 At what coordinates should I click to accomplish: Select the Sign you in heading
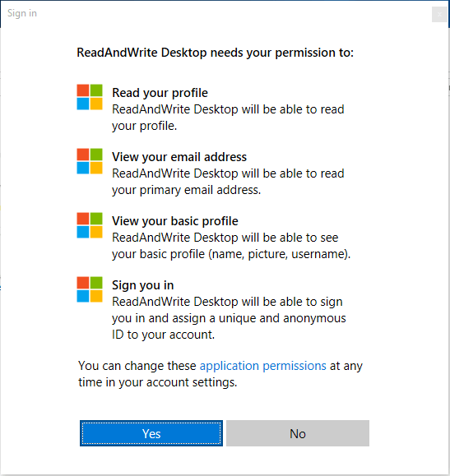[143, 285]
